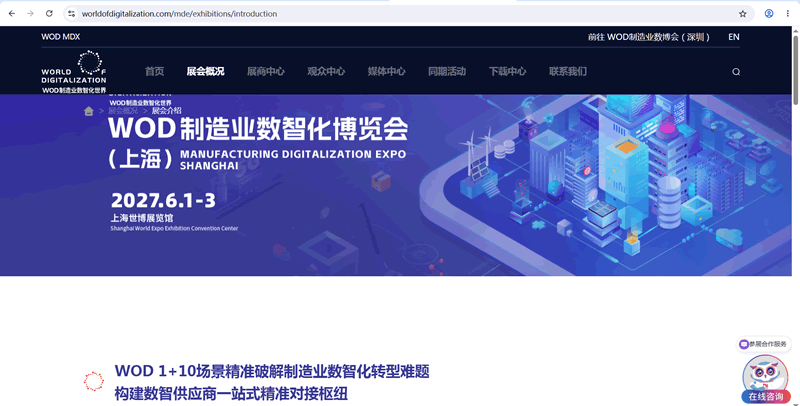Click 展会介绍 in the breadcrumb

pos(166,111)
